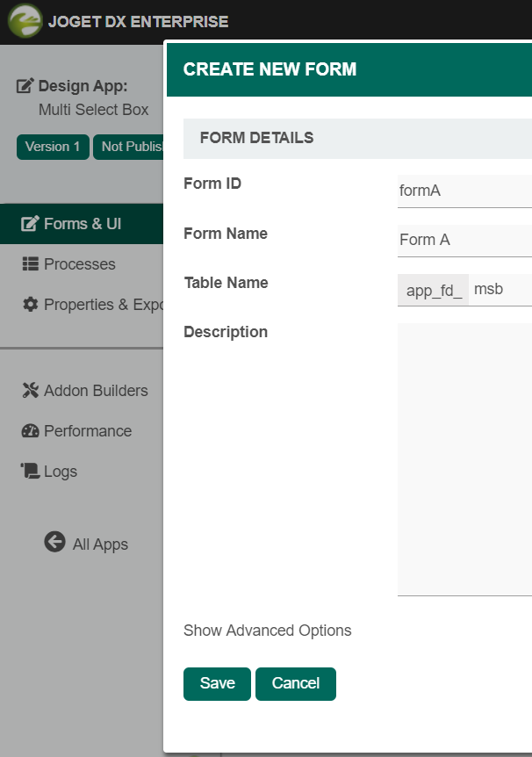Click the Forms & UI pencil icon

click(31, 224)
